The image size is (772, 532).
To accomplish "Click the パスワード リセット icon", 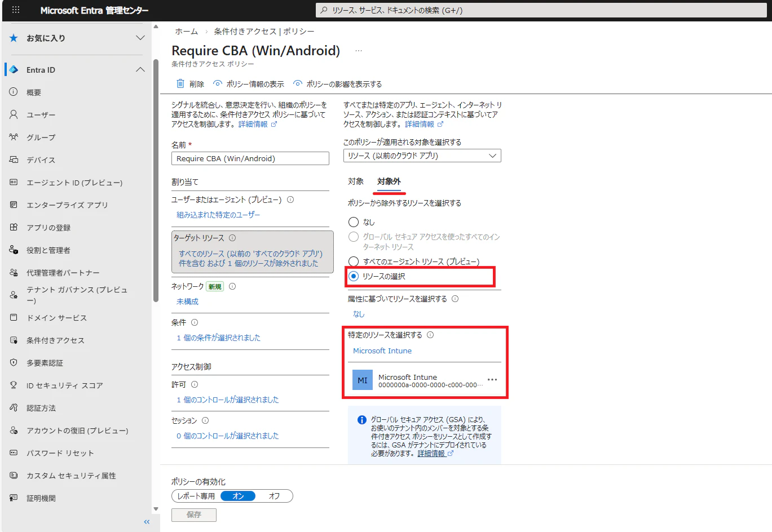I will (14, 453).
